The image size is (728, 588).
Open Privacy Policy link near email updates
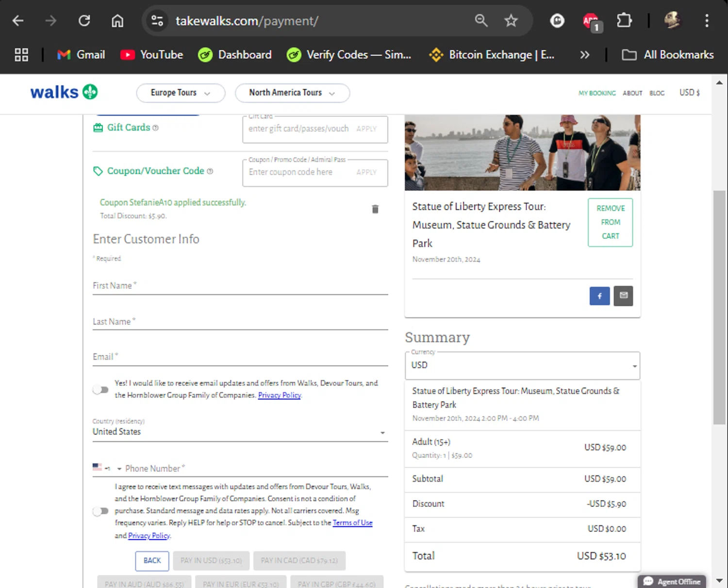click(x=280, y=395)
